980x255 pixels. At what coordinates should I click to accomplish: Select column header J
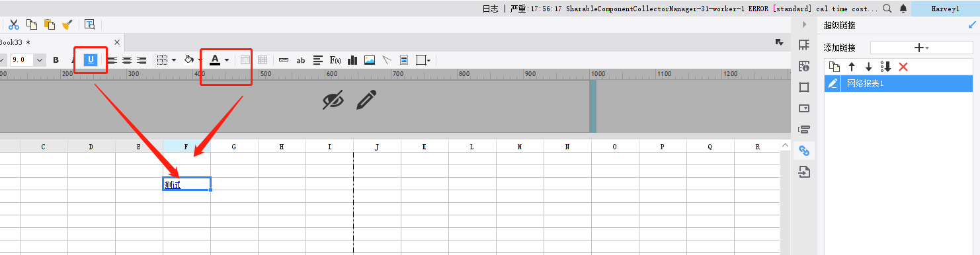(x=377, y=147)
